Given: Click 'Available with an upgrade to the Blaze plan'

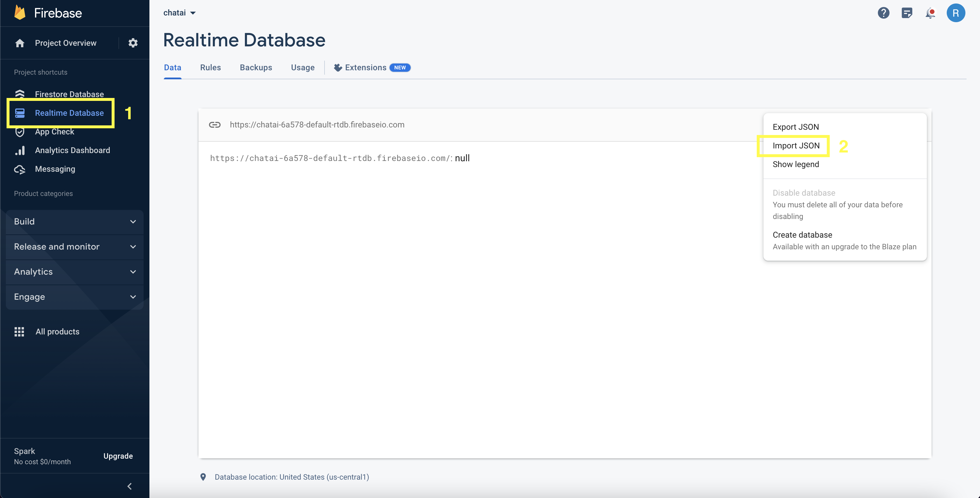Looking at the screenshot, I should pyautogui.click(x=845, y=247).
